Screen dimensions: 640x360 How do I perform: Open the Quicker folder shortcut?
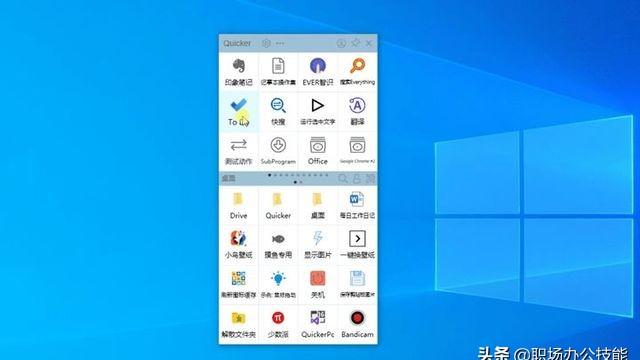(x=278, y=206)
